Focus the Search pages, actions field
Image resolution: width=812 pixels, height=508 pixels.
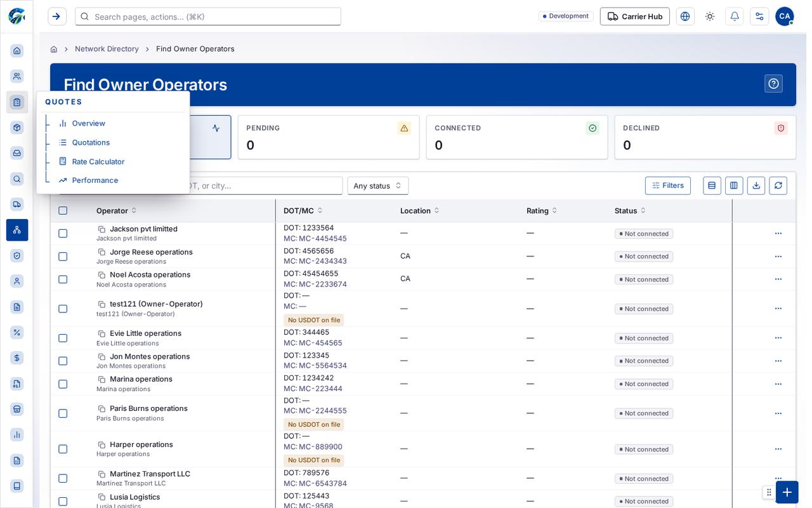[x=208, y=17]
